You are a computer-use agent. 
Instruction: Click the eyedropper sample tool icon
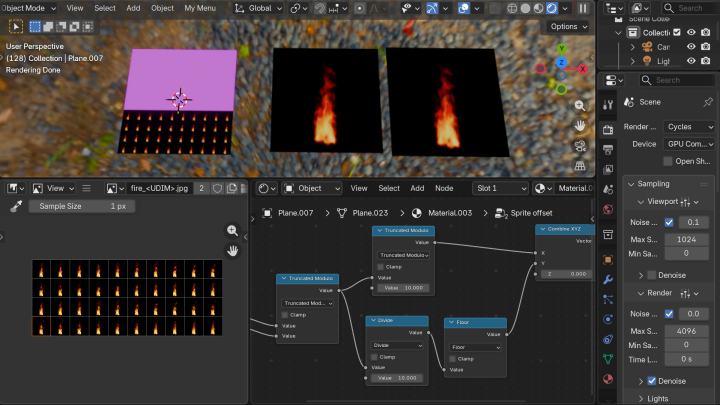[x=16, y=206]
